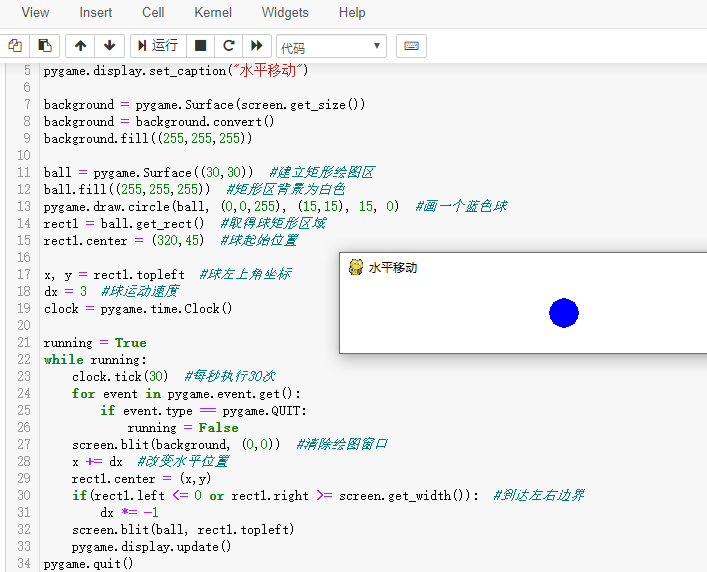Run the cell with 运行 button
Image resolution: width=707 pixels, height=572 pixels.
158,46
